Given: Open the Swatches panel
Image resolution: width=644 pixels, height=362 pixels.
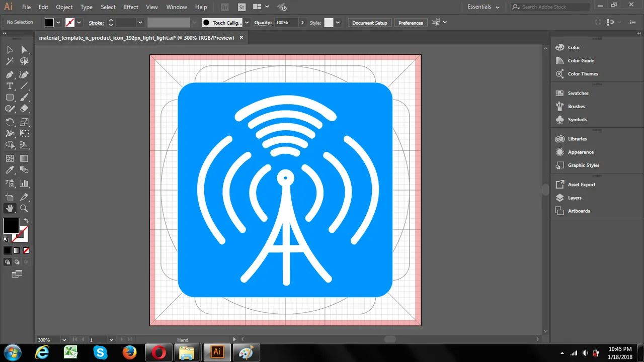Looking at the screenshot, I should tap(578, 93).
